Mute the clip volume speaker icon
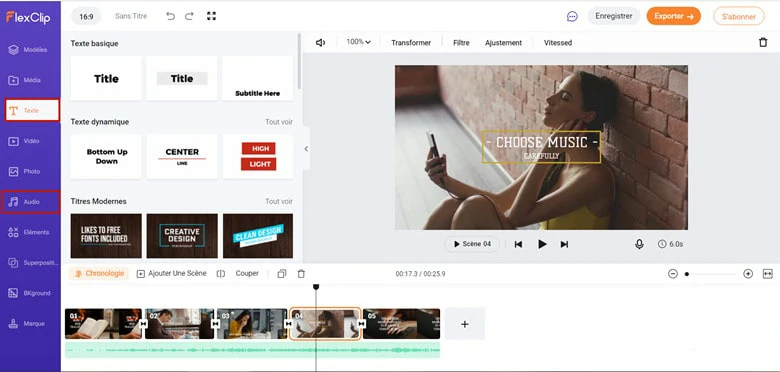Image resolution: width=780 pixels, height=372 pixels. point(320,43)
